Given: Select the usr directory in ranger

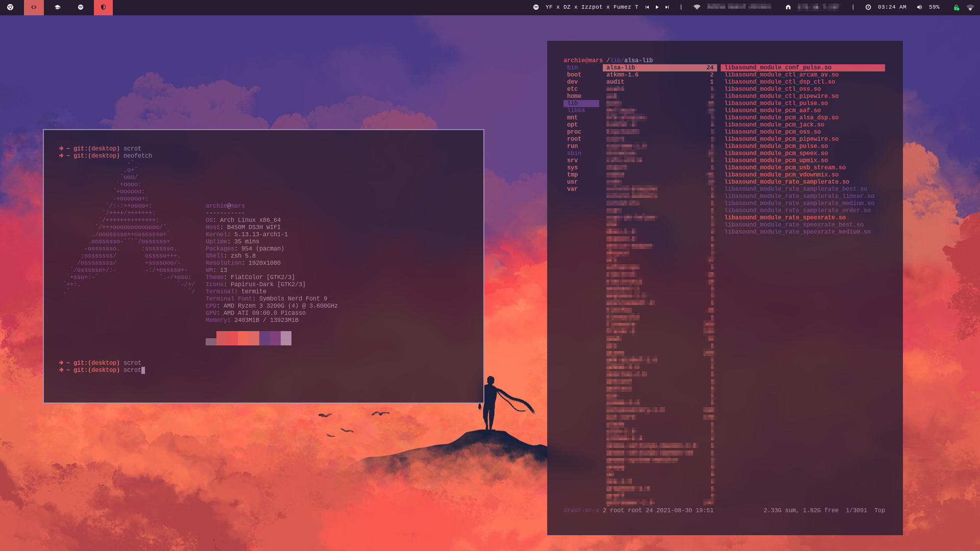Looking at the screenshot, I should point(572,182).
